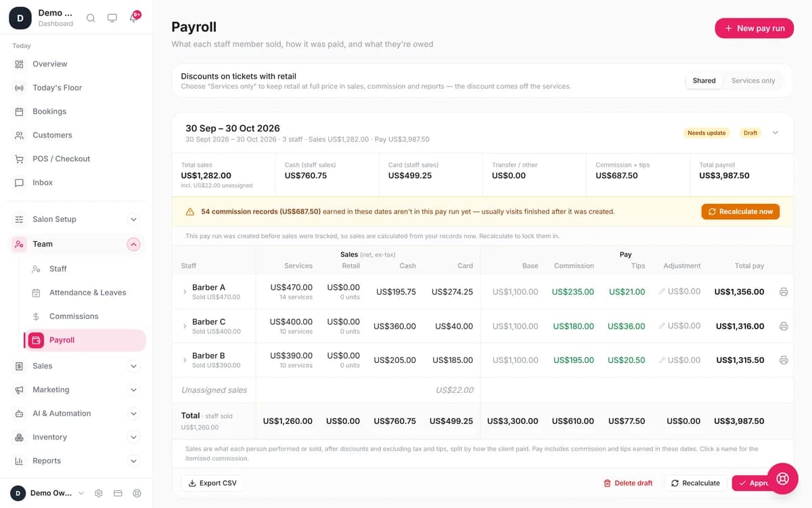Click Total sales US$1,282.00 card
The height and width of the screenshot is (508, 812).
coord(224,175)
